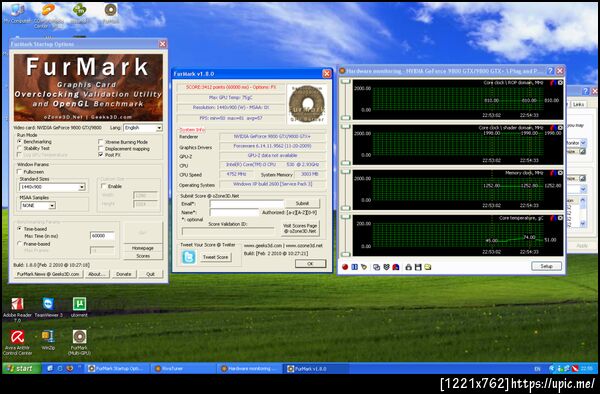Click the Email input field
This screenshot has height=394, width=600.
(x=247, y=204)
